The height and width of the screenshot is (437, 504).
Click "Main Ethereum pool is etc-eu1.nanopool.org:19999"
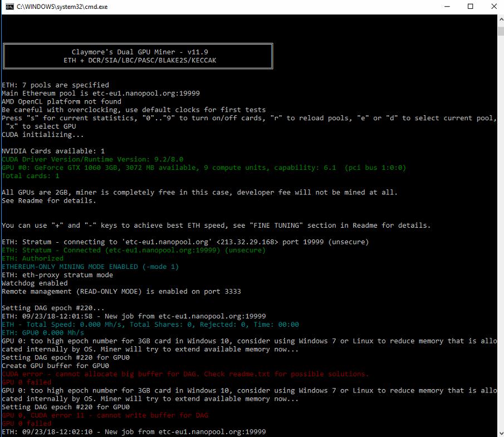point(101,94)
